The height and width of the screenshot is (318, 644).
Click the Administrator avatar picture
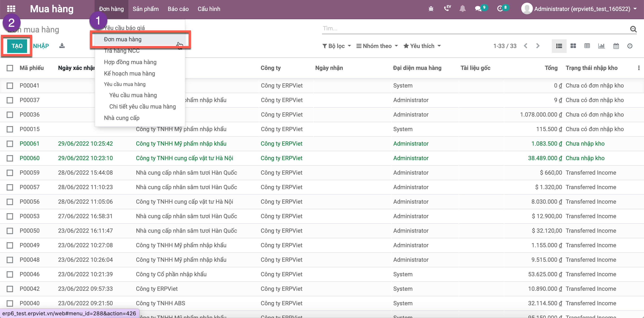[x=527, y=9]
